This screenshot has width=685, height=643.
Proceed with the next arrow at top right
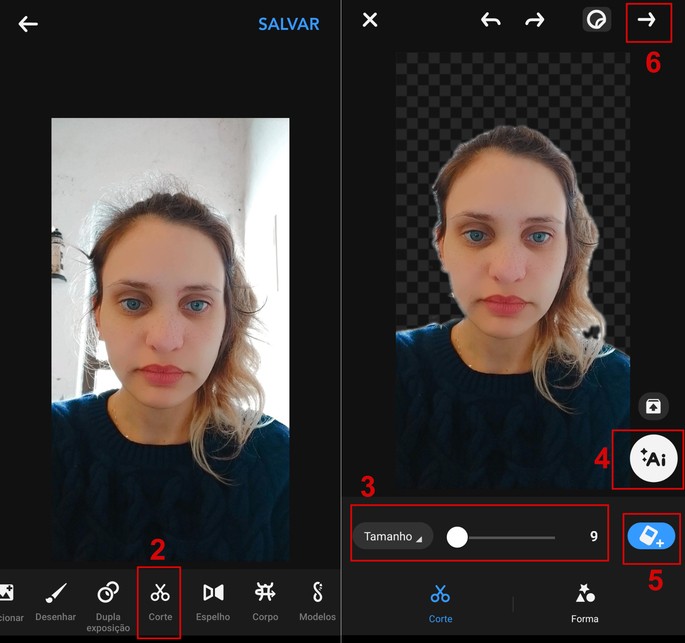pyautogui.click(x=648, y=21)
